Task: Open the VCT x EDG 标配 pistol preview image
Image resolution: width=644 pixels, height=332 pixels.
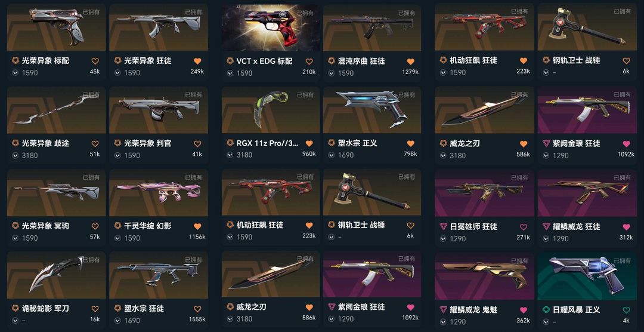Action: (x=271, y=27)
